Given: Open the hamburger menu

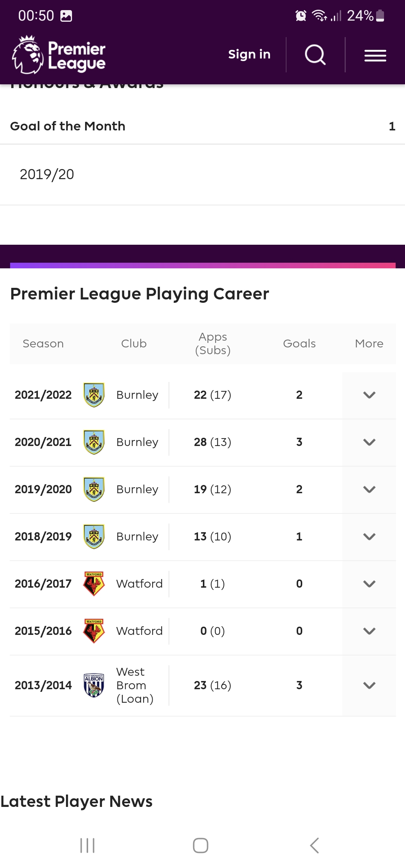Looking at the screenshot, I should (x=375, y=55).
